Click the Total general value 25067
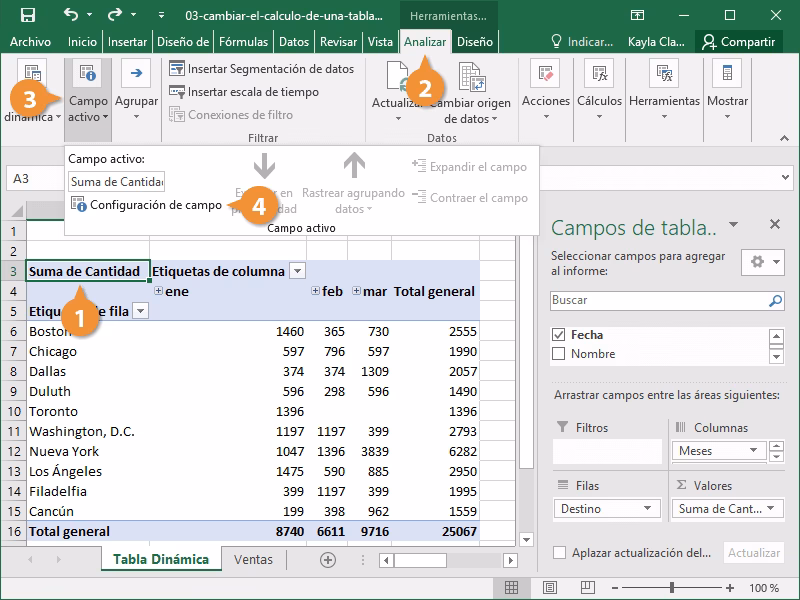800x600 pixels. 459,531
